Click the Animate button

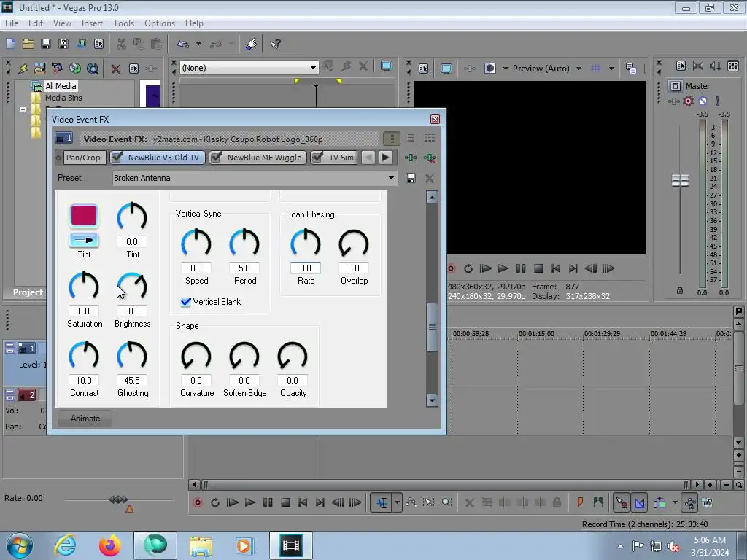point(85,419)
